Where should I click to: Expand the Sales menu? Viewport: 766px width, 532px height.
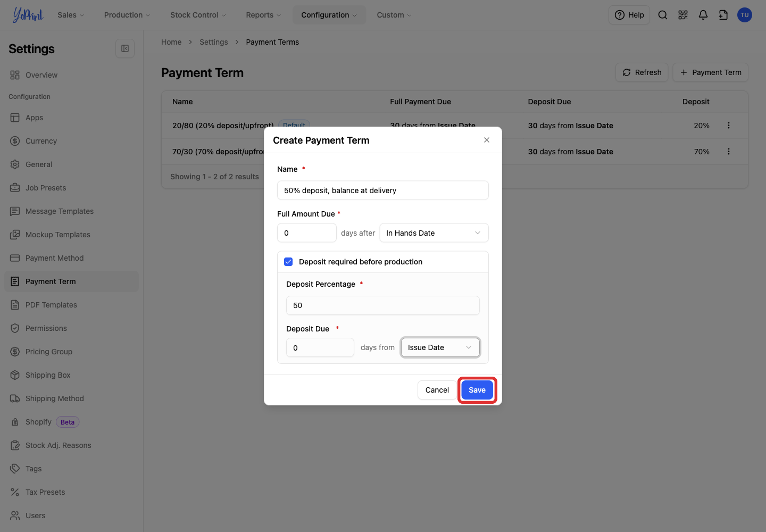71,15
